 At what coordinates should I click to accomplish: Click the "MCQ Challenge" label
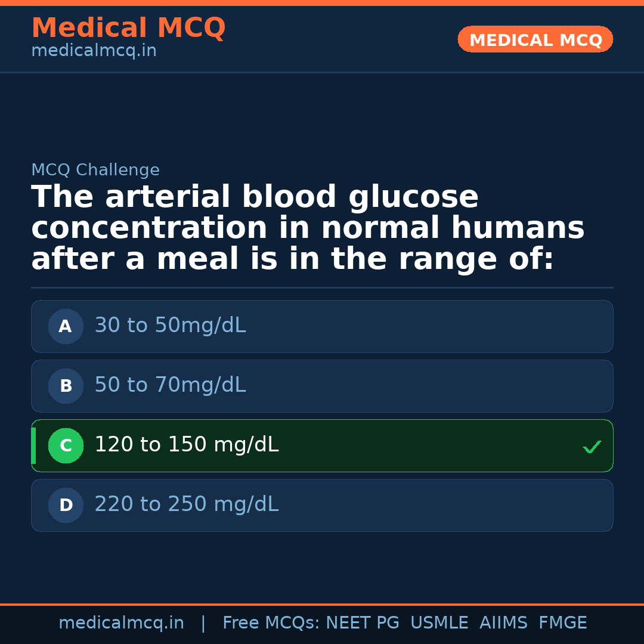coord(95,171)
